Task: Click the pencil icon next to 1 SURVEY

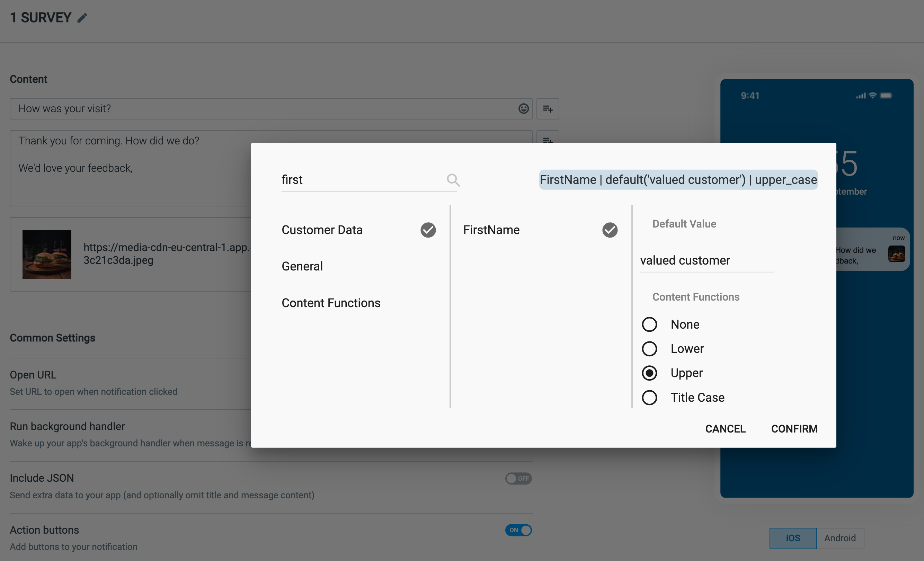Action: coord(82,18)
